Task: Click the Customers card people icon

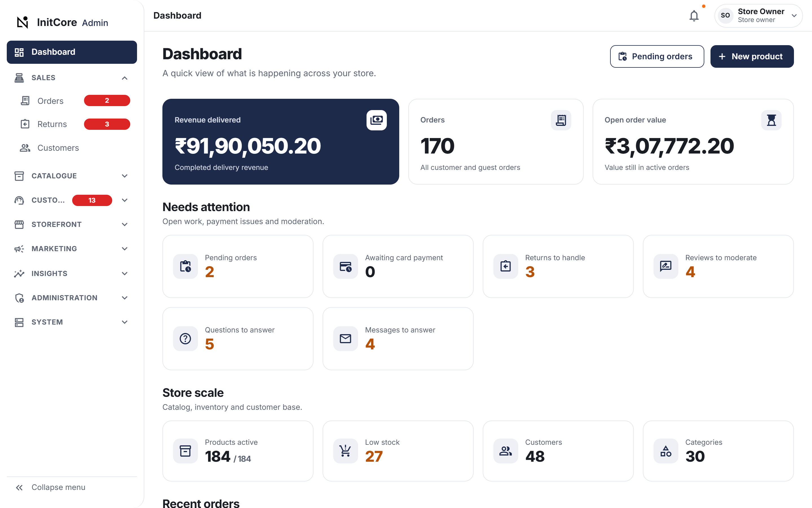Action: [505, 450]
